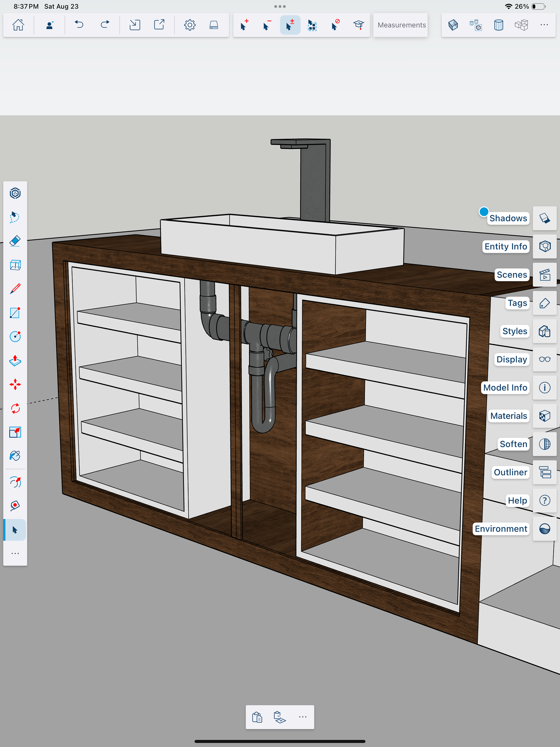The width and height of the screenshot is (560, 747).
Task: Tap the Measurements input field
Action: click(401, 25)
